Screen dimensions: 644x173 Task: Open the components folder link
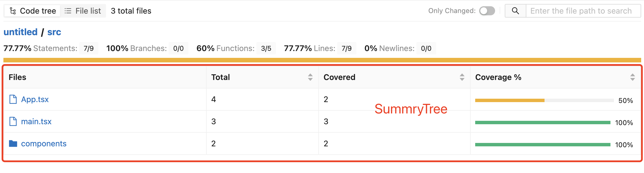tap(44, 144)
